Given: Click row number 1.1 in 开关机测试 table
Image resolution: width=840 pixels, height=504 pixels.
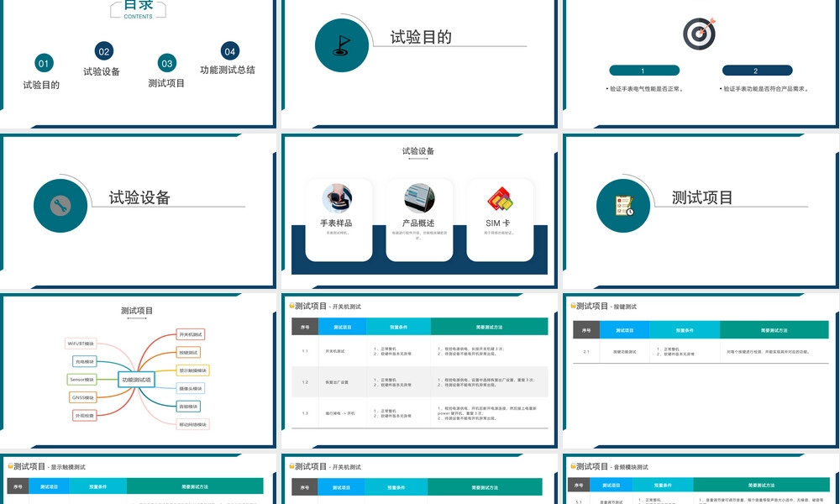Looking at the screenshot, I should tap(305, 351).
